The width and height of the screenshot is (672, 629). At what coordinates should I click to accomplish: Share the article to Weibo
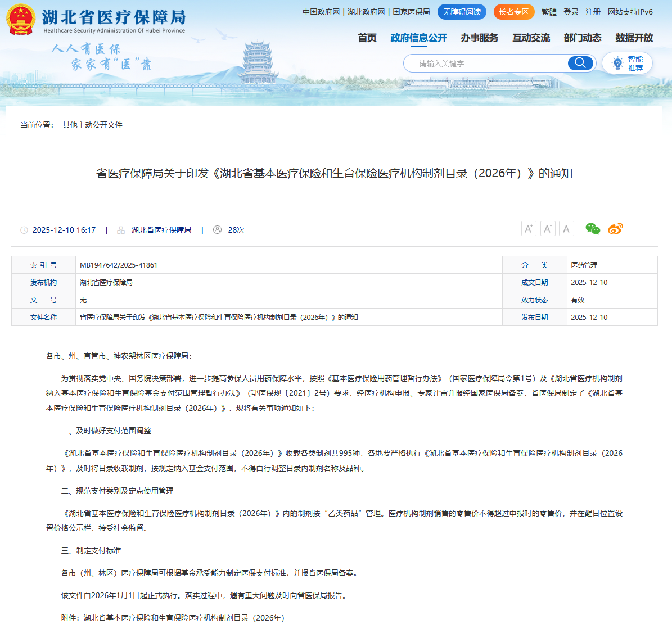click(615, 229)
